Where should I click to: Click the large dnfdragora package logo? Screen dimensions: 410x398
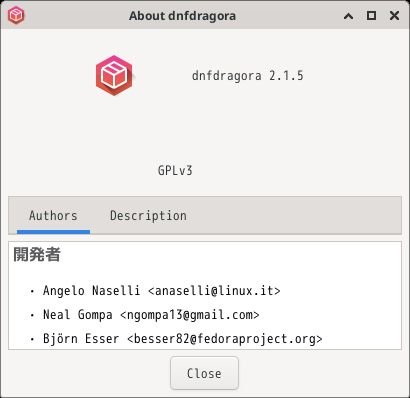(x=115, y=76)
